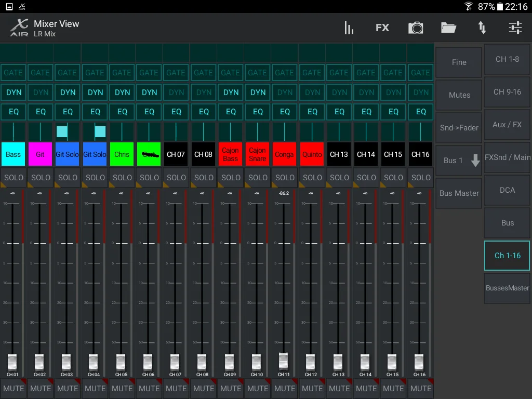Open the meters view icon

click(x=349, y=28)
